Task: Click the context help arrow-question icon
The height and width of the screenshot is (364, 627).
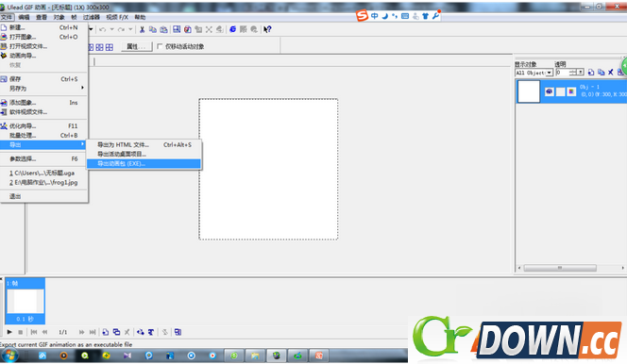Action: tap(267, 29)
